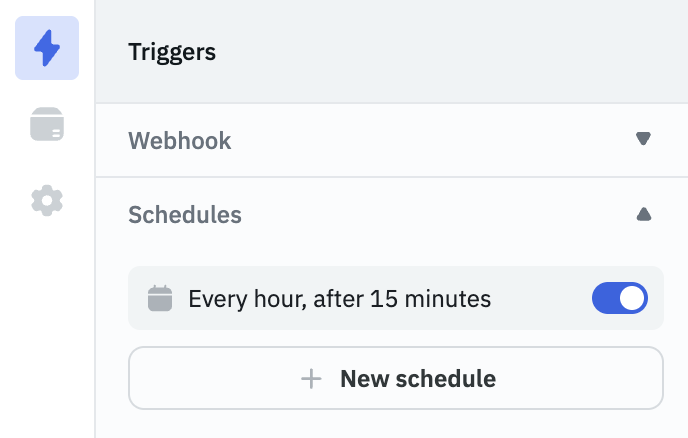688x438 pixels.
Task: Open the settings gear sidebar icon
Action: (47, 201)
